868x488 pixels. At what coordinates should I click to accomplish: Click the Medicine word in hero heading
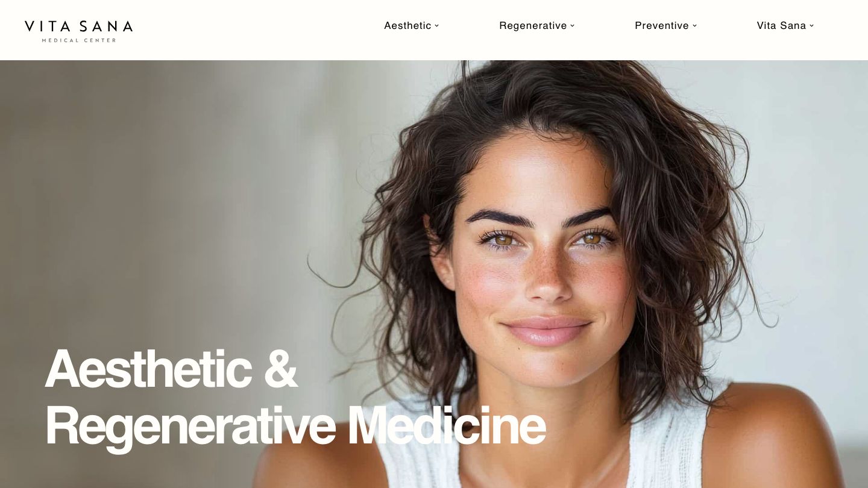[447, 425]
